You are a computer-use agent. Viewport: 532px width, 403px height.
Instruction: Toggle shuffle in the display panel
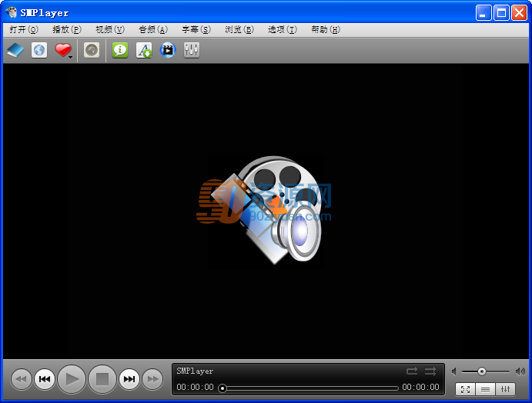430,371
